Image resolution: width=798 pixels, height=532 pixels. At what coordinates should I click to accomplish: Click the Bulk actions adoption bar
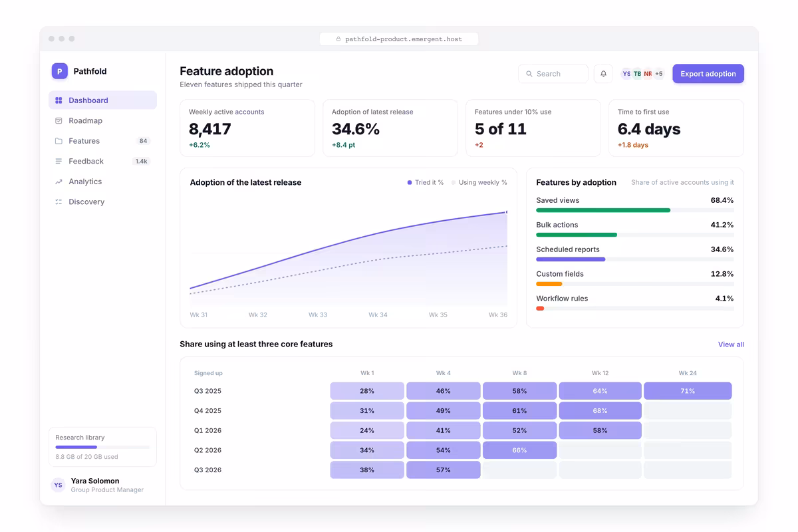(x=635, y=235)
